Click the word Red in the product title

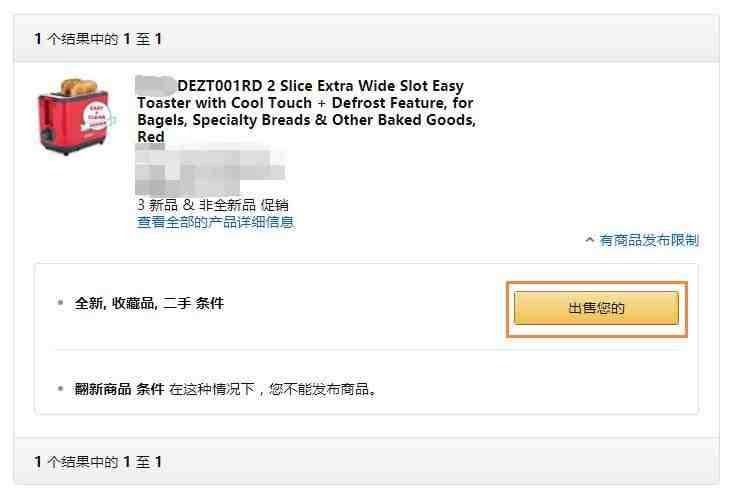pos(151,137)
